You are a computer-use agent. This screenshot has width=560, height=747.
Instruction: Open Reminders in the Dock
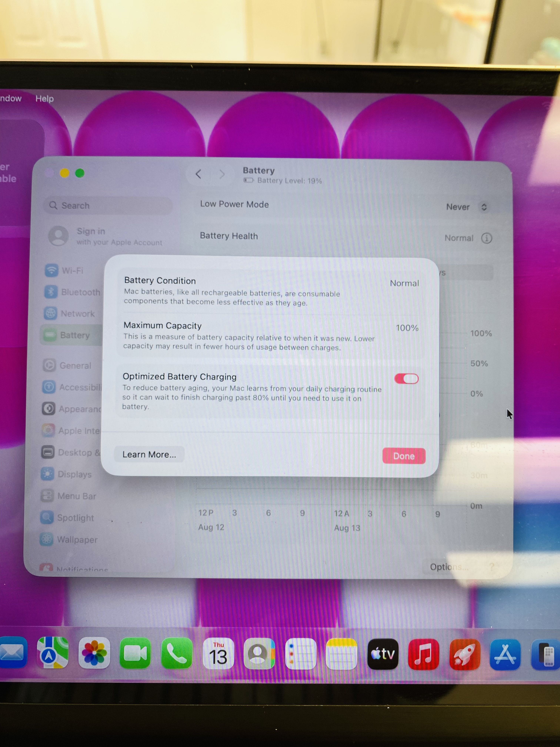[300, 654]
